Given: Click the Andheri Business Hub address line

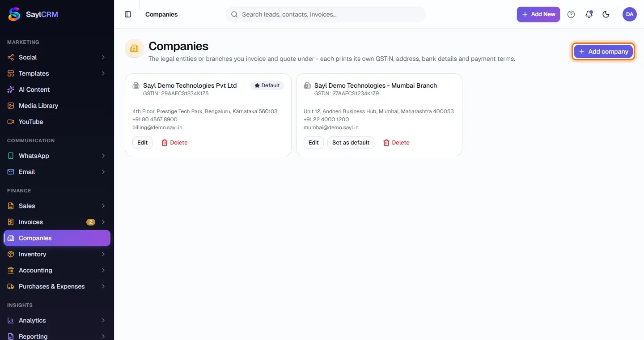Looking at the screenshot, I should click(379, 111).
